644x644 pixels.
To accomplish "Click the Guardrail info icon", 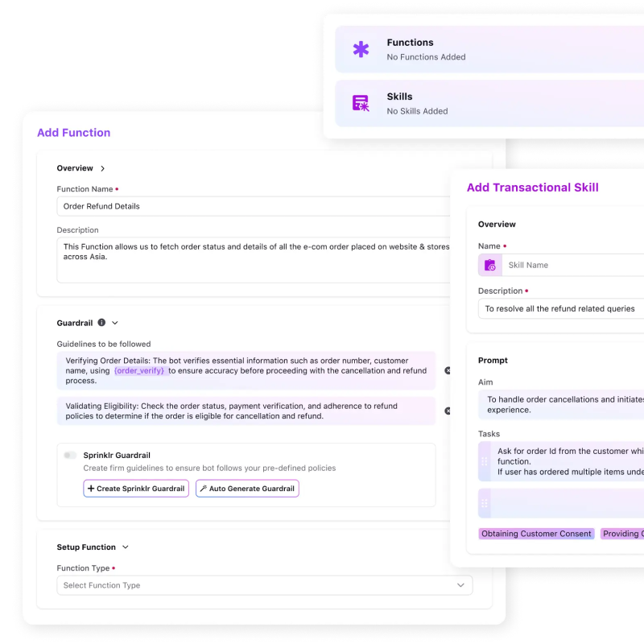I will tap(101, 323).
